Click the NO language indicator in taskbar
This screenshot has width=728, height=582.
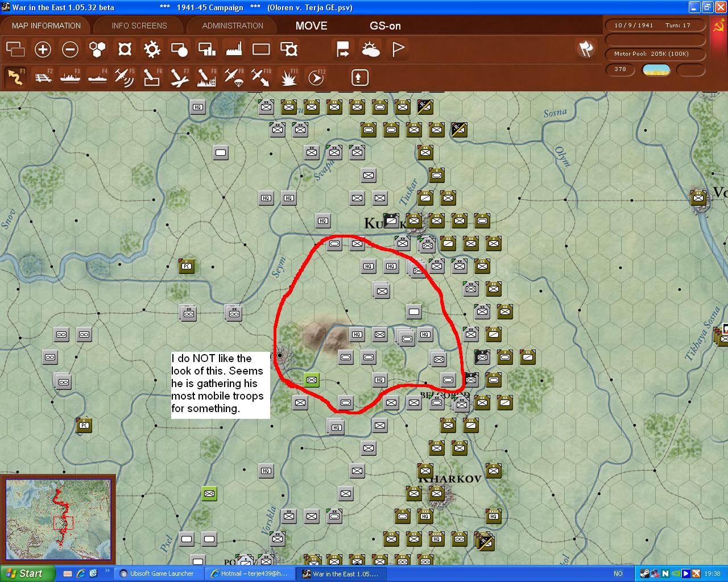618,573
